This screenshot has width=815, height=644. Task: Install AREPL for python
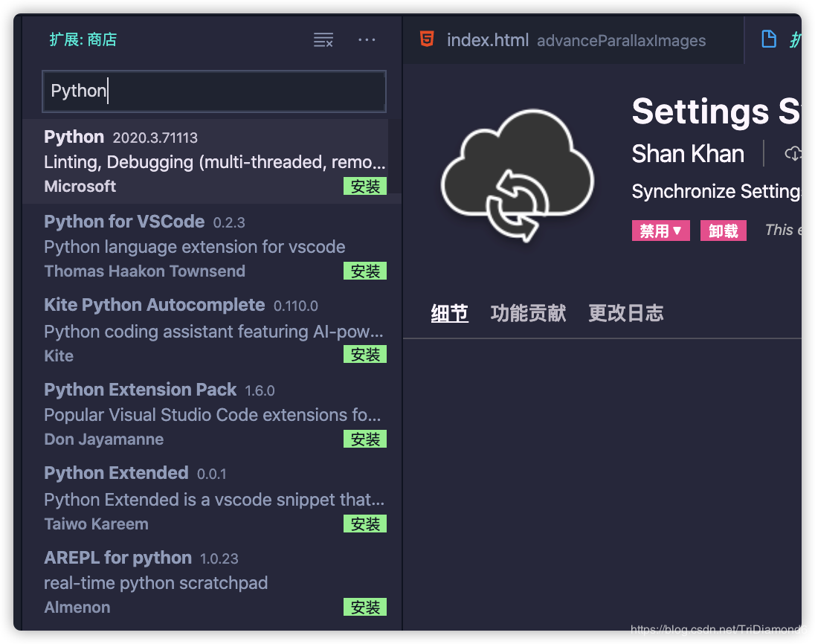[x=365, y=607]
